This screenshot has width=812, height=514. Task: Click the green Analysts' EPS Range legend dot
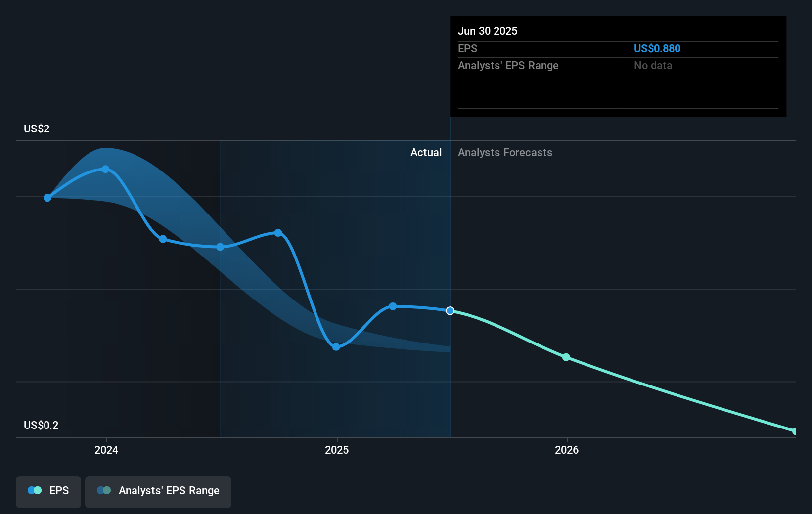click(107, 490)
